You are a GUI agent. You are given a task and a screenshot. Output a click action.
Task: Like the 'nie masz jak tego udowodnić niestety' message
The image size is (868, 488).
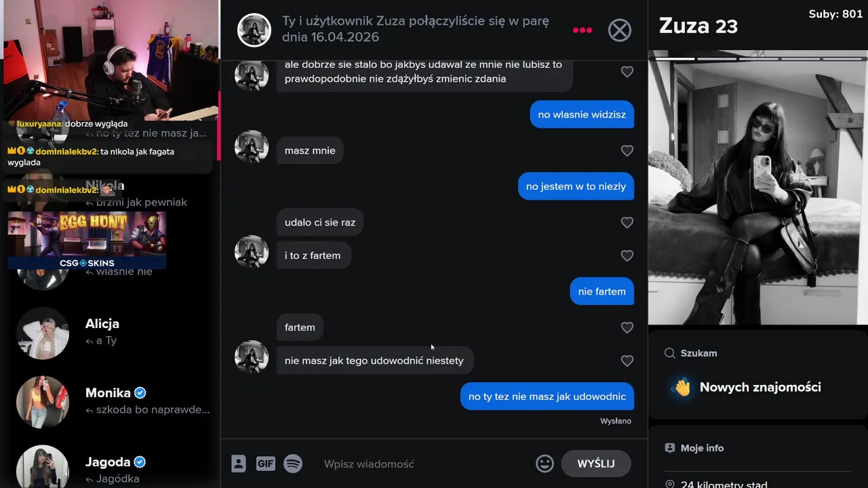[627, 361]
